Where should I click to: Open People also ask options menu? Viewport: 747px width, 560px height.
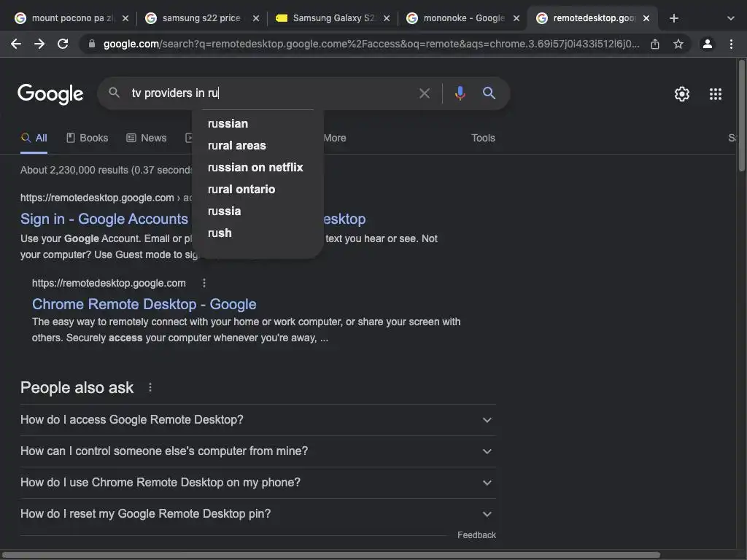coord(150,388)
